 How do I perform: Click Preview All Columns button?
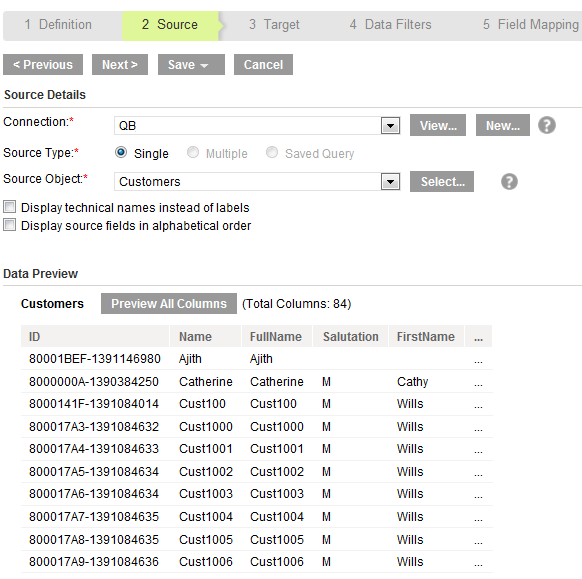[169, 304]
